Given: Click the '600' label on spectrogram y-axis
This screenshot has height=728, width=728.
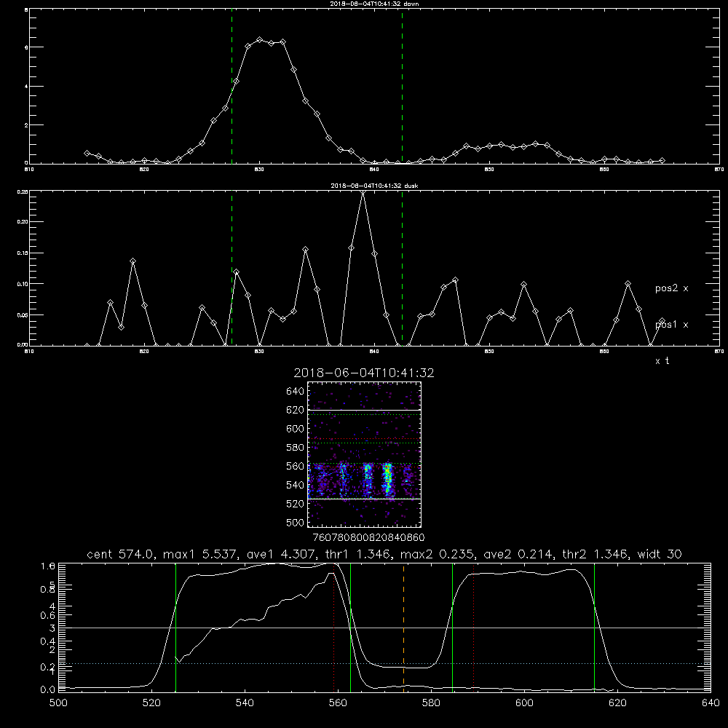Looking at the screenshot, I should [x=296, y=429].
